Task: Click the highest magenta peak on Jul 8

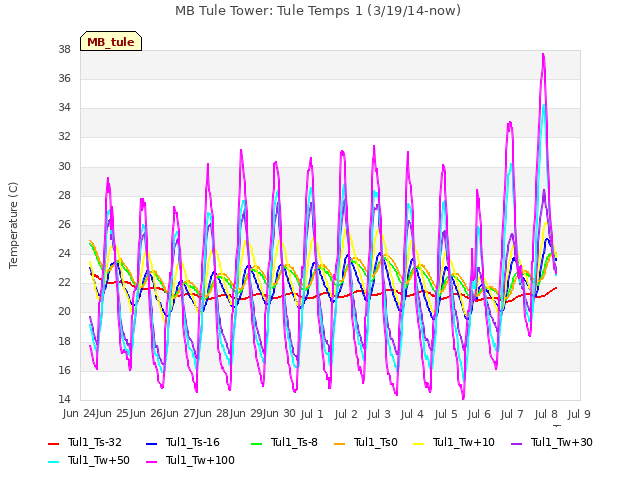Action: pyautogui.click(x=543, y=54)
